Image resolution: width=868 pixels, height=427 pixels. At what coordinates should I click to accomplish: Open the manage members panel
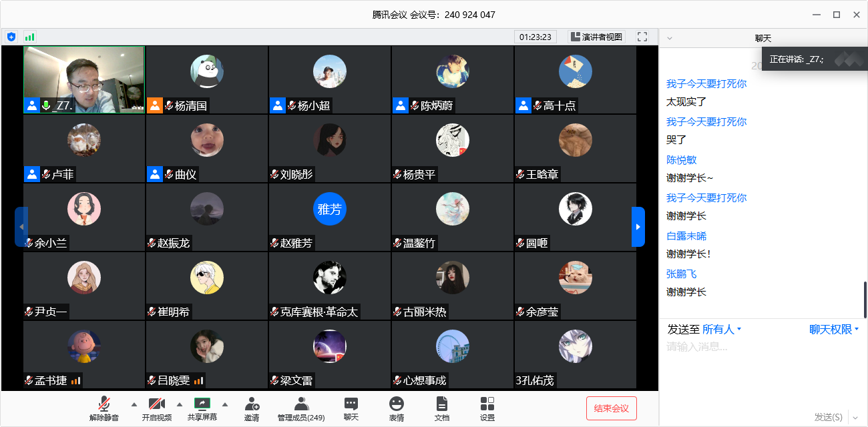(x=301, y=404)
